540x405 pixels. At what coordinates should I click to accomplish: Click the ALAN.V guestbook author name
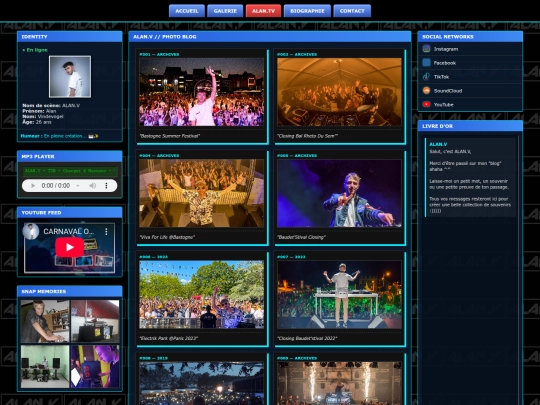pos(438,144)
